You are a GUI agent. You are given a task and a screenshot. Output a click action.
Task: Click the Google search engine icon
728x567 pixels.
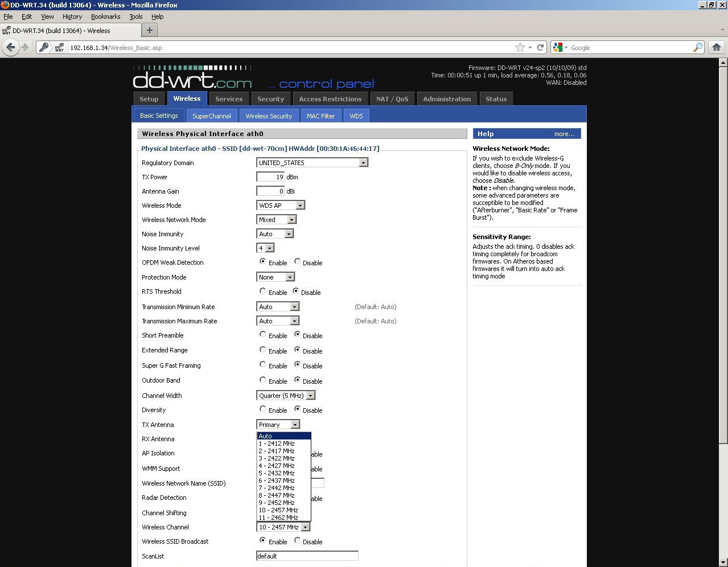[x=558, y=47]
